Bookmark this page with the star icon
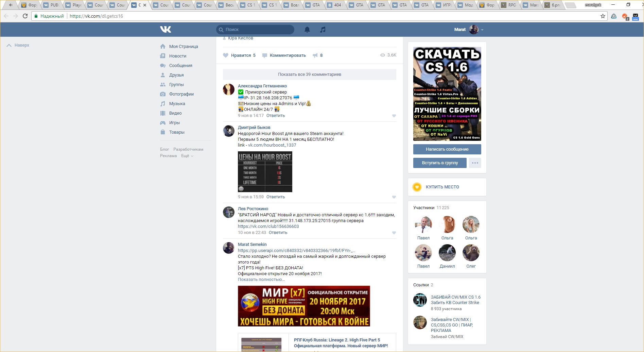 [x=603, y=16]
